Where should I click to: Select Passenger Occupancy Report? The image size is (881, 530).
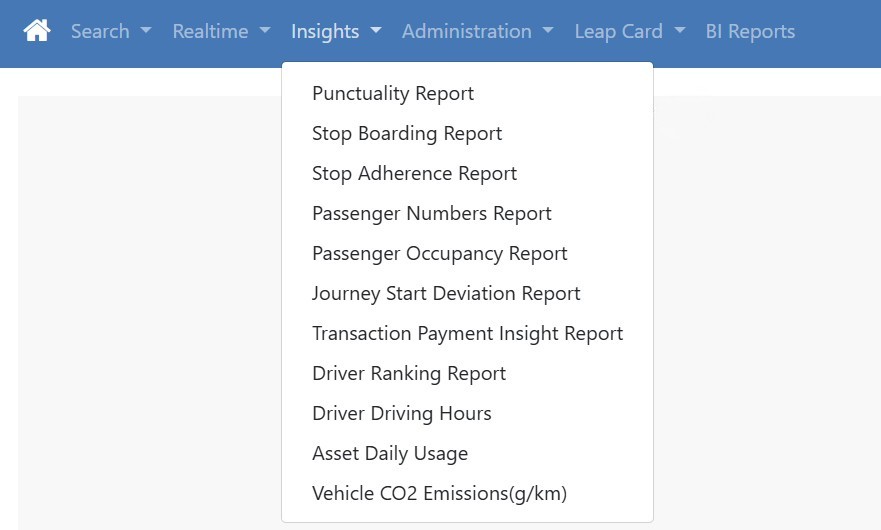tap(440, 253)
